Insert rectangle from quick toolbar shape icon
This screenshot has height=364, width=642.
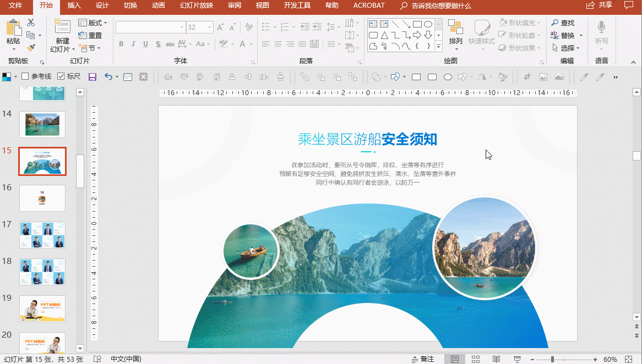point(416,77)
